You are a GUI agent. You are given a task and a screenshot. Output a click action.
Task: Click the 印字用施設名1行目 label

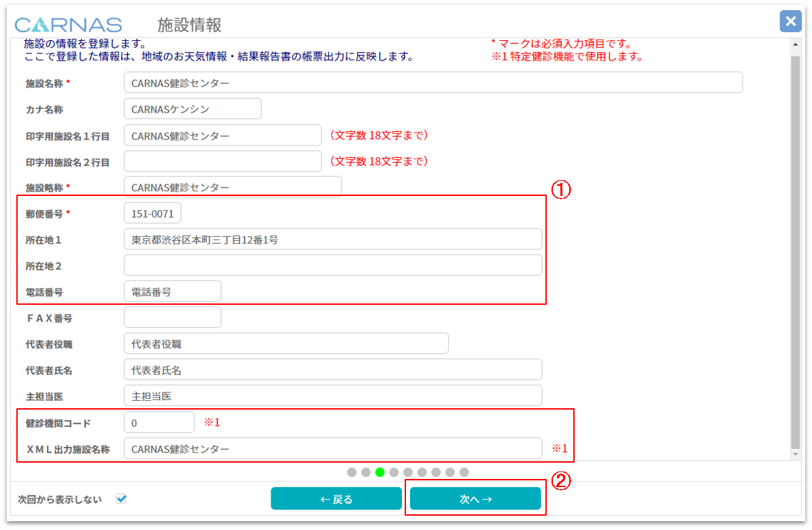point(68,136)
